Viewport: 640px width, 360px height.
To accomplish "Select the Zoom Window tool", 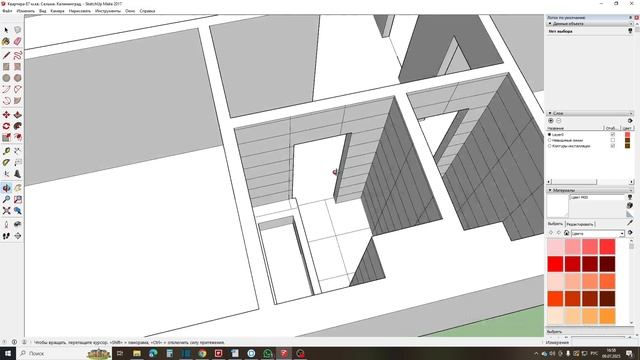I will pyautogui.click(x=18, y=199).
